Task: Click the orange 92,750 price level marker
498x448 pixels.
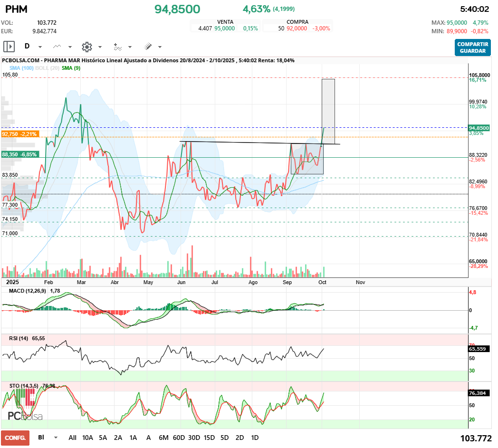Action: click(x=19, y=134)
